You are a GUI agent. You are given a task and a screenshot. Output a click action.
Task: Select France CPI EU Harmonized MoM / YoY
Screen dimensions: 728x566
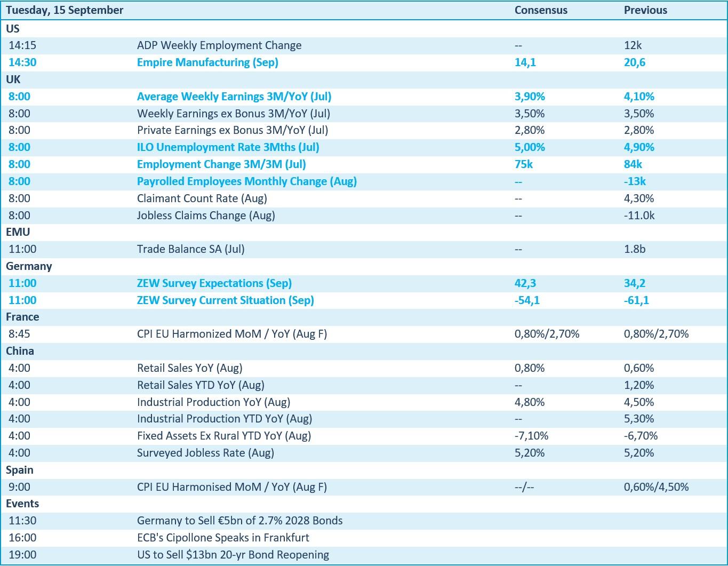tap(232, 334)
